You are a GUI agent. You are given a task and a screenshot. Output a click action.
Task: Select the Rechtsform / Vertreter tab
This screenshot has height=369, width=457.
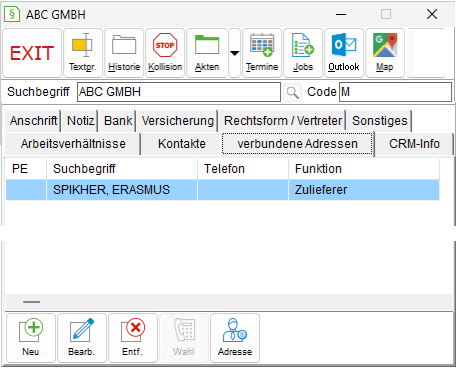pyautogui.click(x=283, y=121)
